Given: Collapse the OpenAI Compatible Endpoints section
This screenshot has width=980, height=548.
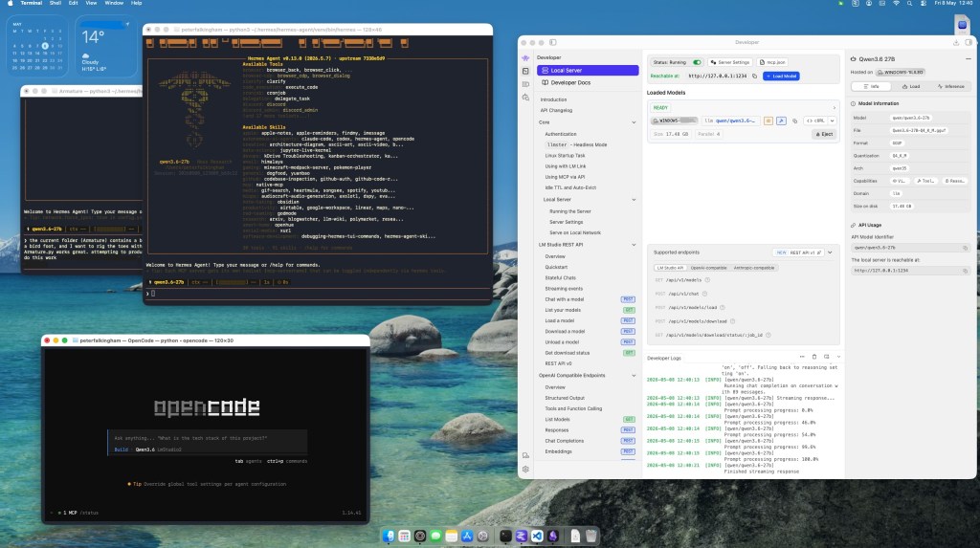Looking at the screenshot, I should [x=634, y=376].
